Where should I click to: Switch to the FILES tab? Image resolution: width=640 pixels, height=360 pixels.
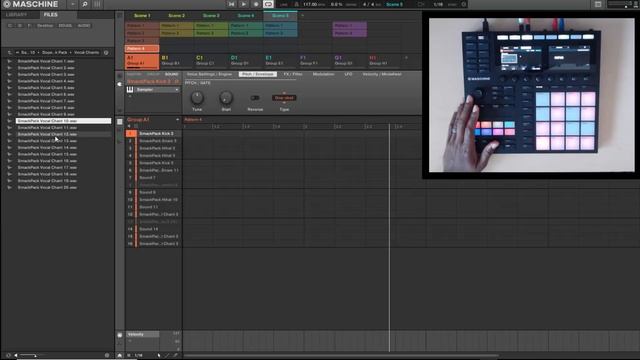[51, 15]
